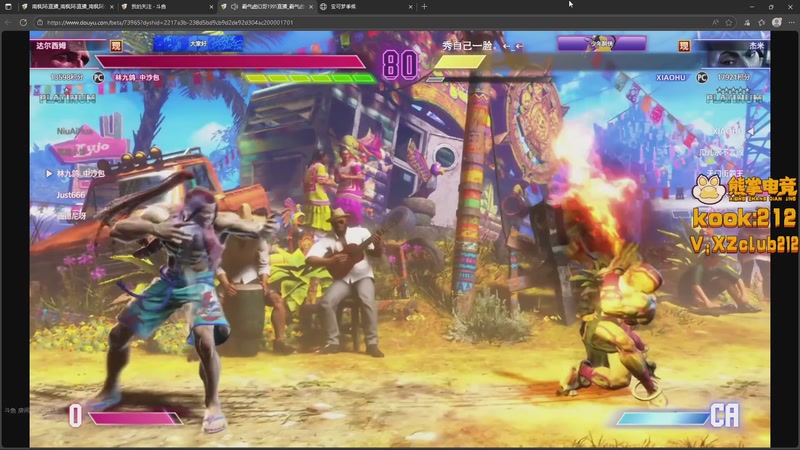Open browser extensions icon
This screenshot has width=800, height=450.
pos(747,22)
